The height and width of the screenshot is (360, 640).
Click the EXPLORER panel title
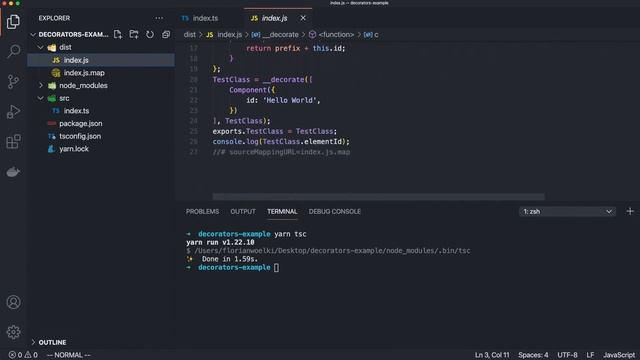pos(54,18)
